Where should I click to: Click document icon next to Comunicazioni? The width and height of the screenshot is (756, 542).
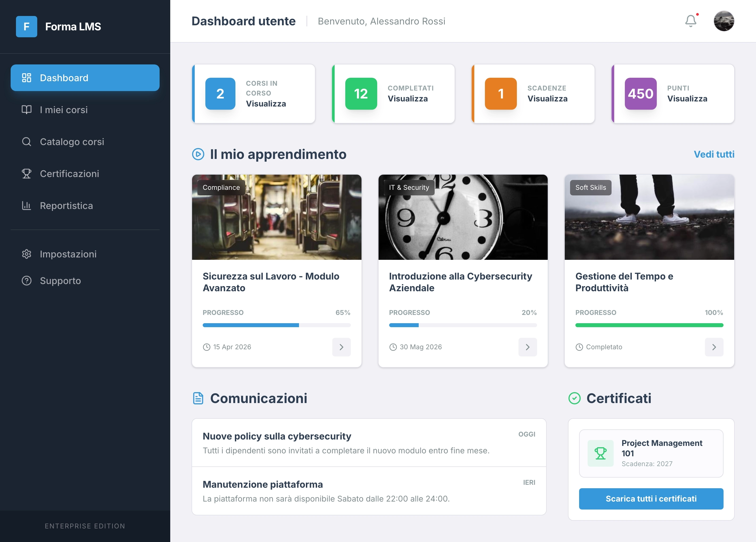[x=198, y=398]
